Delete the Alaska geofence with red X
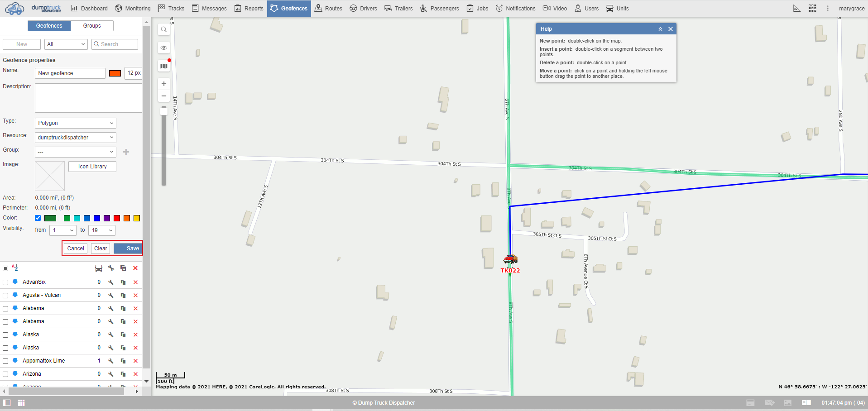Viewport: 868px width, 411px height. [135, 335]
